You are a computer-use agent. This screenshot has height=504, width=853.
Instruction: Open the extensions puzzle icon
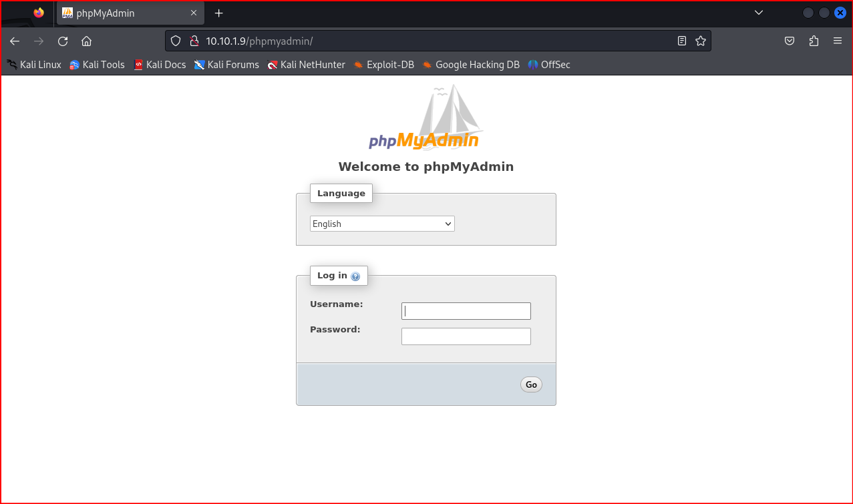[814, 41]
